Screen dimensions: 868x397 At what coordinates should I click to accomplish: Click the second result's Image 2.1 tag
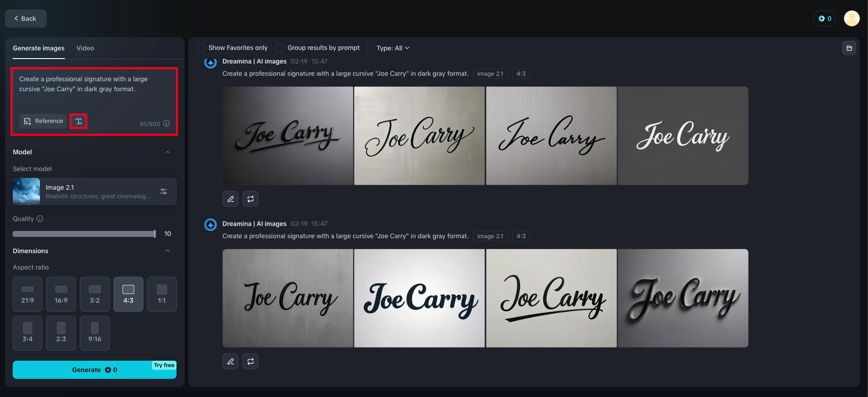point(490,236)
